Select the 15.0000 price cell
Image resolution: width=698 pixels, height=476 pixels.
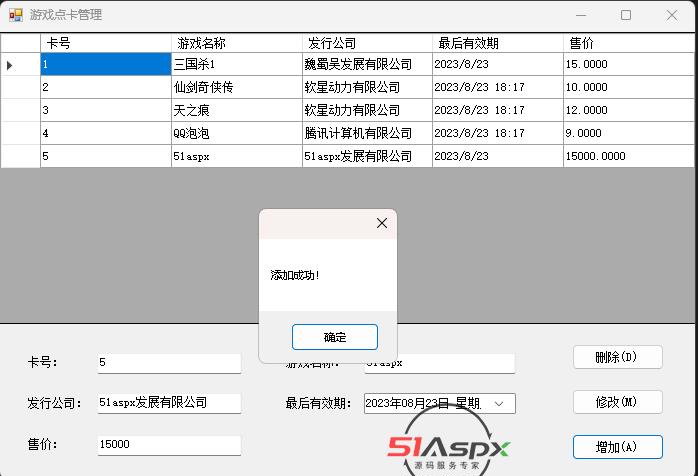tap(629, 65)
